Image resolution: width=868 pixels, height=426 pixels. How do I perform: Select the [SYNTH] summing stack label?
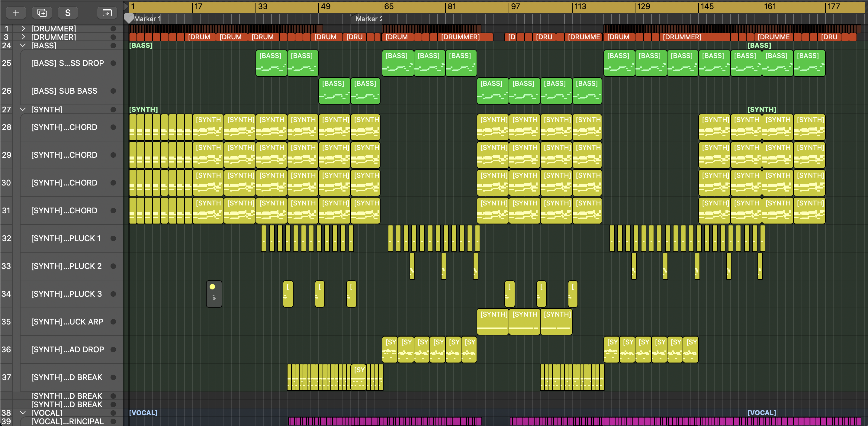click(x=47, y=110)
